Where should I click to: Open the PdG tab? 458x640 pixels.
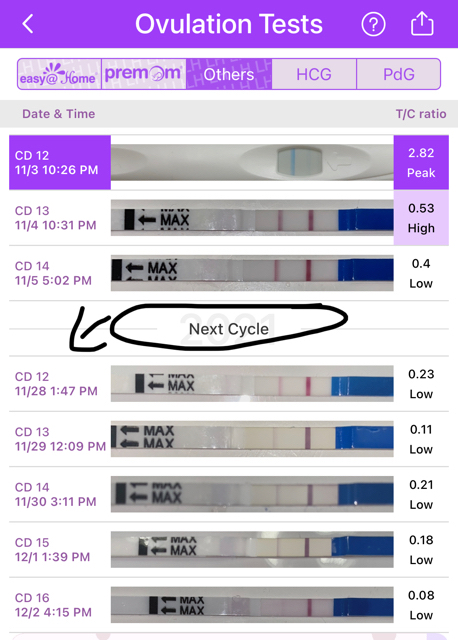pyautogui.click(x=399, y=74)
